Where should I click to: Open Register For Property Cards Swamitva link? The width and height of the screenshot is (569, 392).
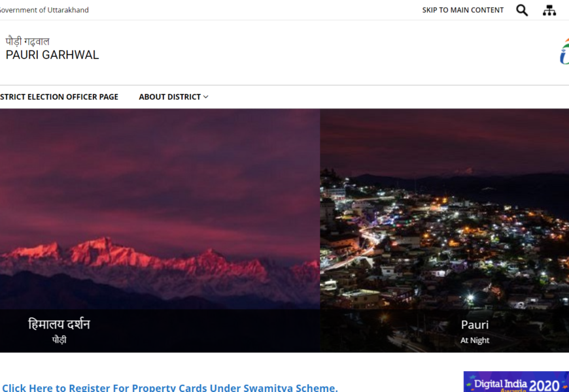coord(170,387)
